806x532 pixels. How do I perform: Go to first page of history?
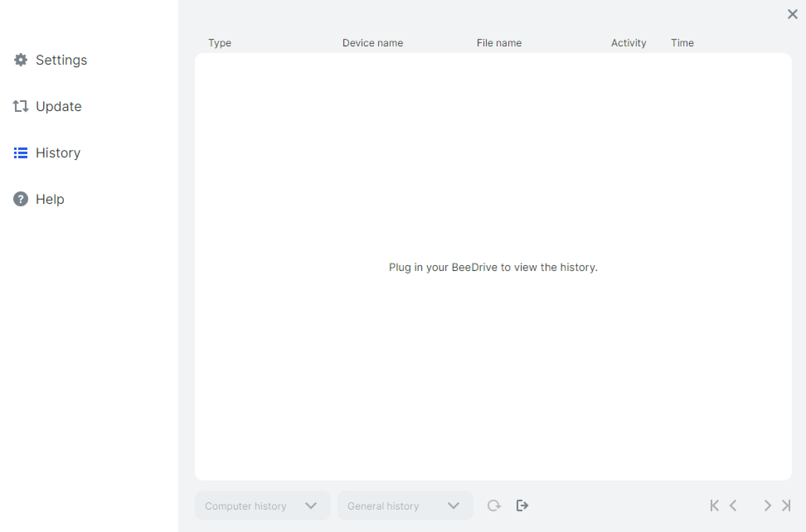click(714, 505)
